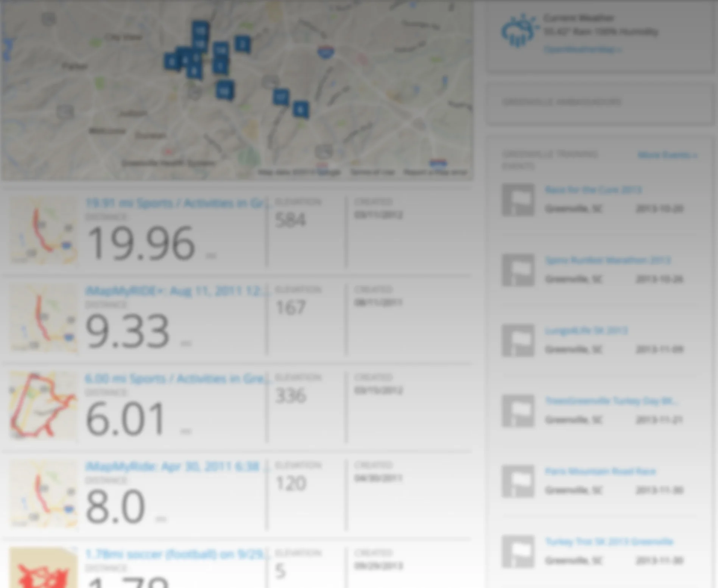The image size is (718, 588).
Task: Click the 2013-10-26 event date
Action: point(659,279)
